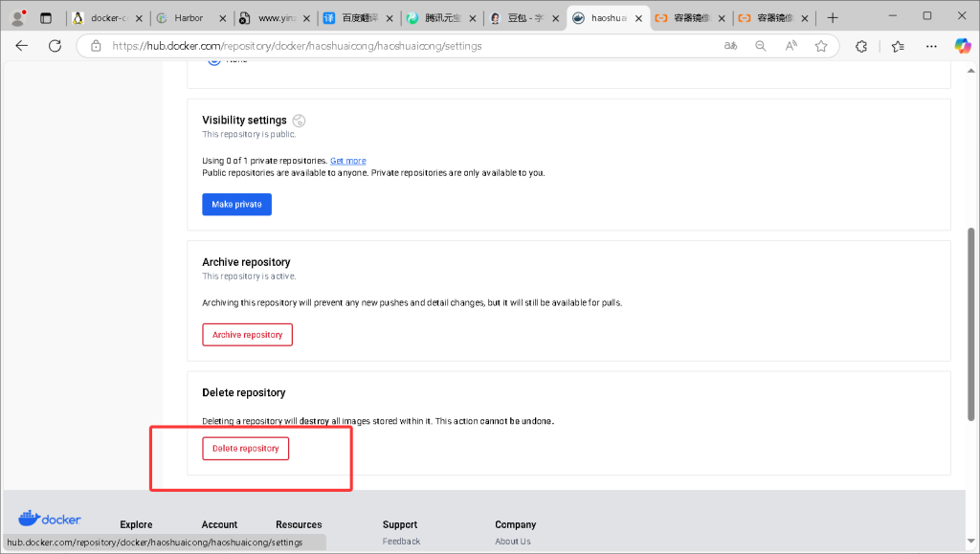Open a new browser tab

click(832, 17)
